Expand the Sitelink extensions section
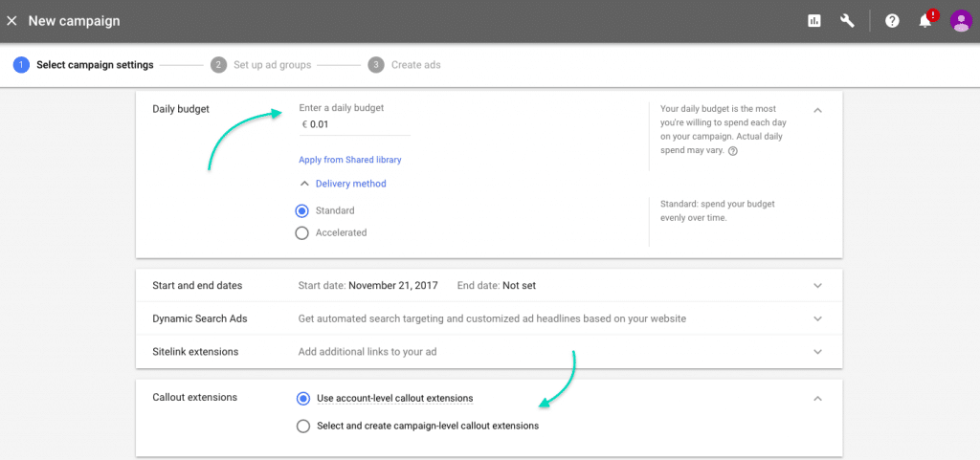 pyautogui.click(x=817, y=352)
